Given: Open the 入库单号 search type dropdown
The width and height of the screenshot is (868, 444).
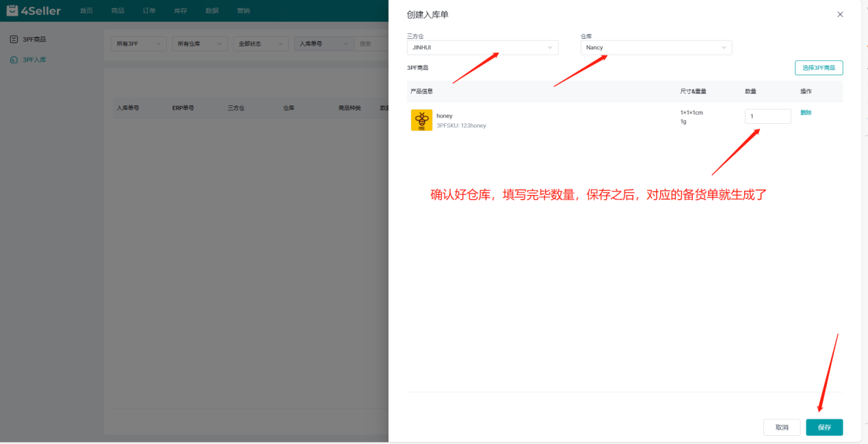Looking at the screenshot, I should point(324,44).
